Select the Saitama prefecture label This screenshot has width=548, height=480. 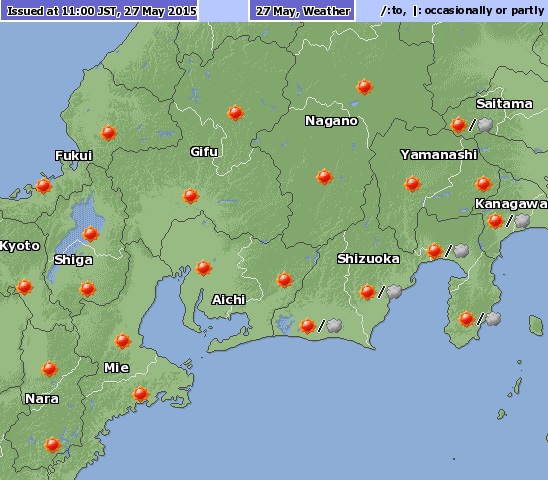[x=504, y=104]
